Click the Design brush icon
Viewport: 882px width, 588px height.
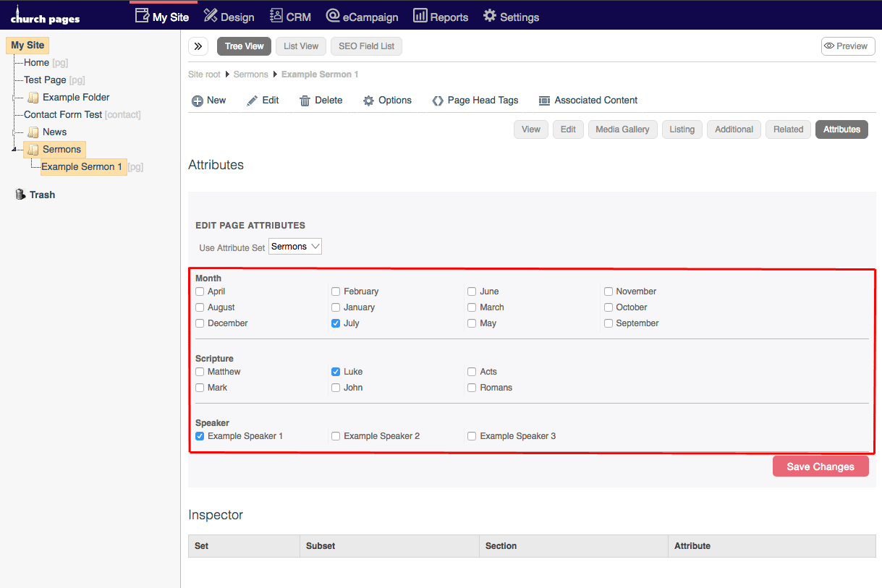211,16
